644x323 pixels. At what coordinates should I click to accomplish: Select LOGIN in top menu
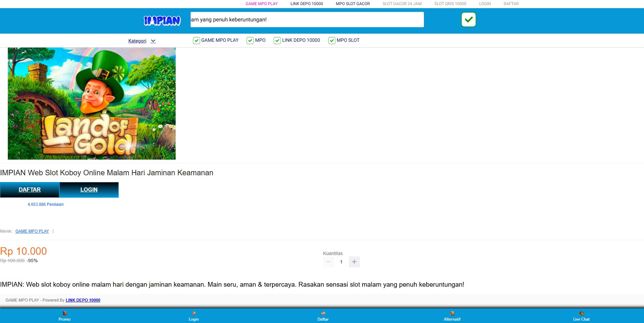[x=485, y=4]
